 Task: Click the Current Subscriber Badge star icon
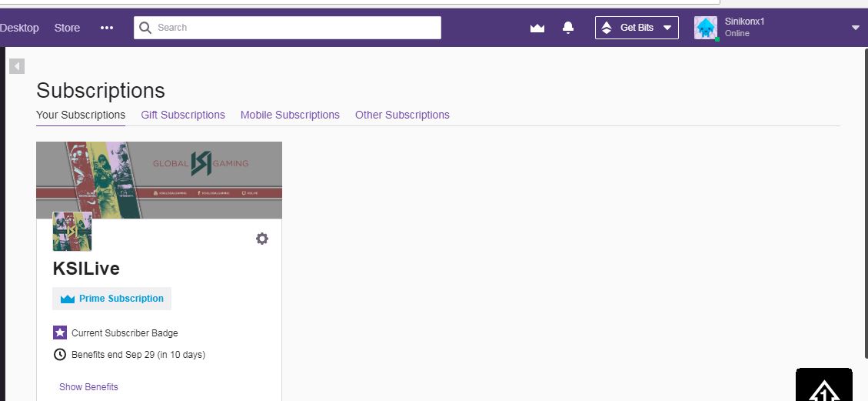[x=60, y=333]
